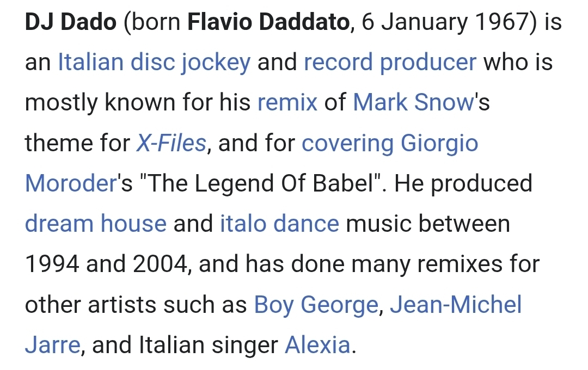588x370 pixels.
Task: Open the record producer article link
Action: [x=390, y=63]
